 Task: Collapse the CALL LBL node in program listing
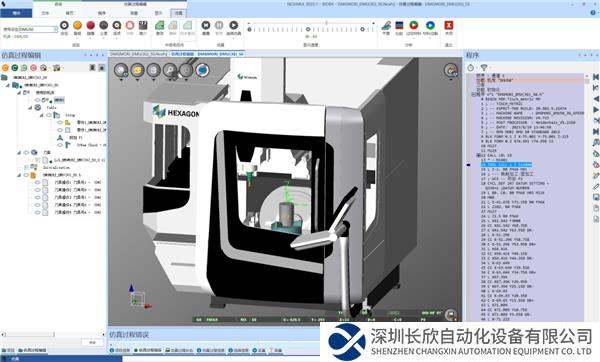[478, 155]
